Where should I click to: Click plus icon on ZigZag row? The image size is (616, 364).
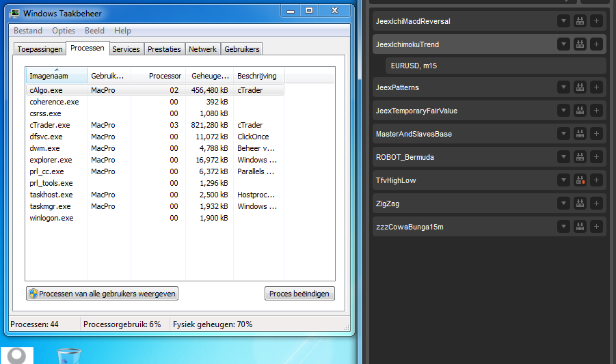[x=596, y=204]
